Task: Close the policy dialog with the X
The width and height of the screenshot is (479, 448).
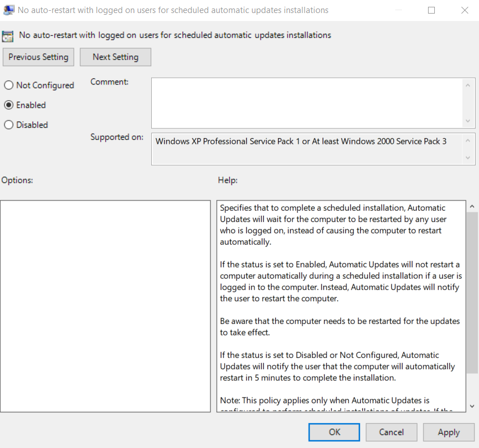Action: click(464, 10)
